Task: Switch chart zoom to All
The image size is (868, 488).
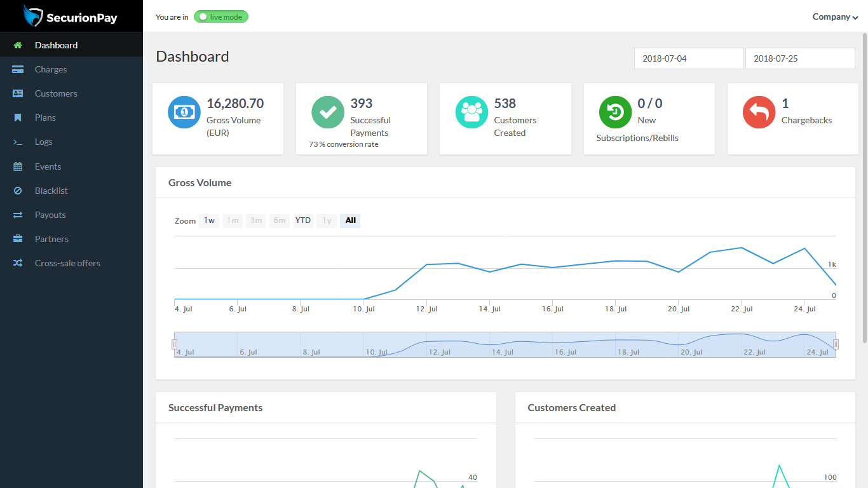Action: [350, 220]
